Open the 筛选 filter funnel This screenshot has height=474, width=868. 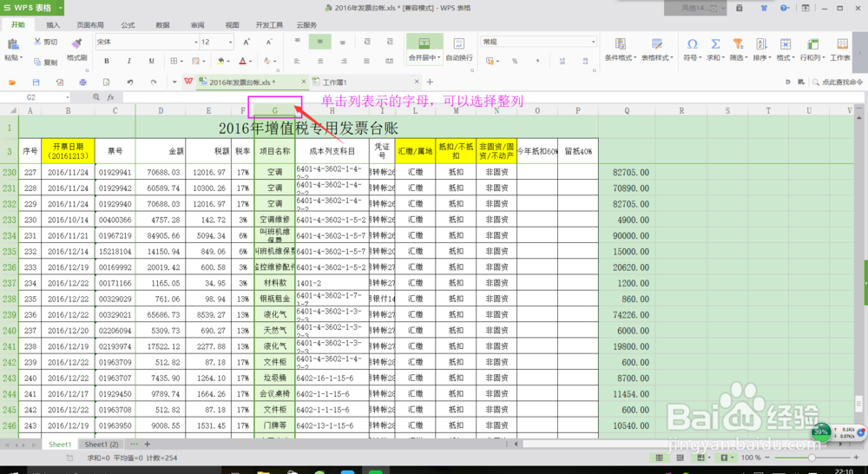pos(738,49)
